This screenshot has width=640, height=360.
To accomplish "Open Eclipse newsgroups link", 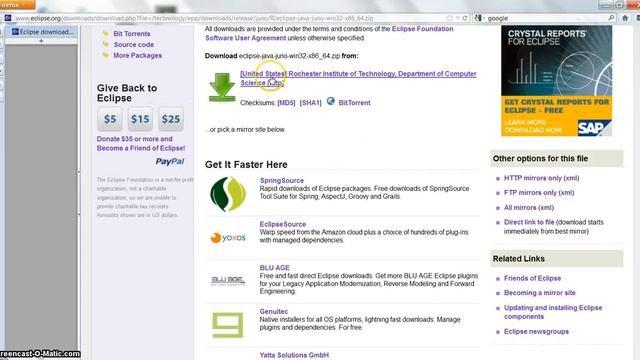I will [536, 331].
